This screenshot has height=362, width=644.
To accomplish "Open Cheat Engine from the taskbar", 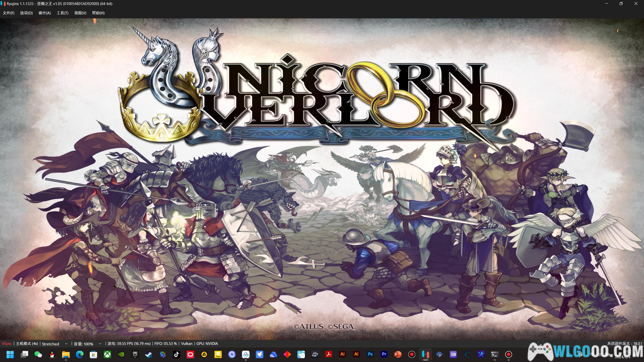I will pos(467,354).
